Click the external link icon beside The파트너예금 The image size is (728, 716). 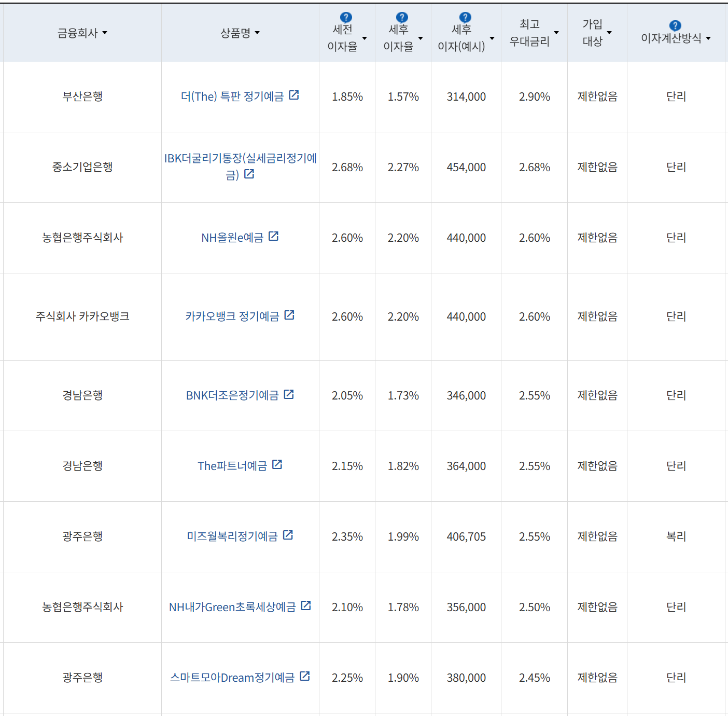tap(278, 464)
